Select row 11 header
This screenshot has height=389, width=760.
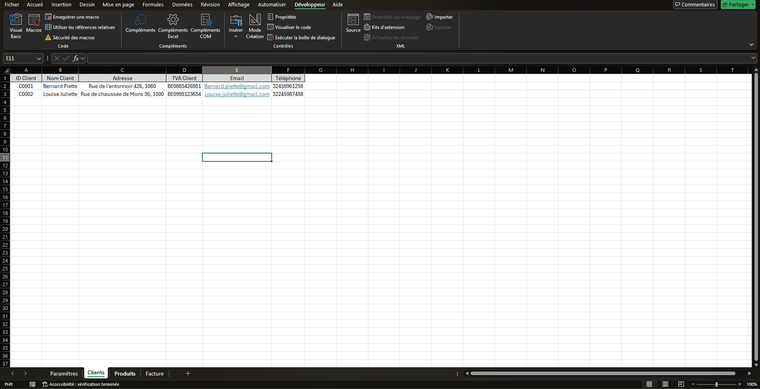click(5, 157)
